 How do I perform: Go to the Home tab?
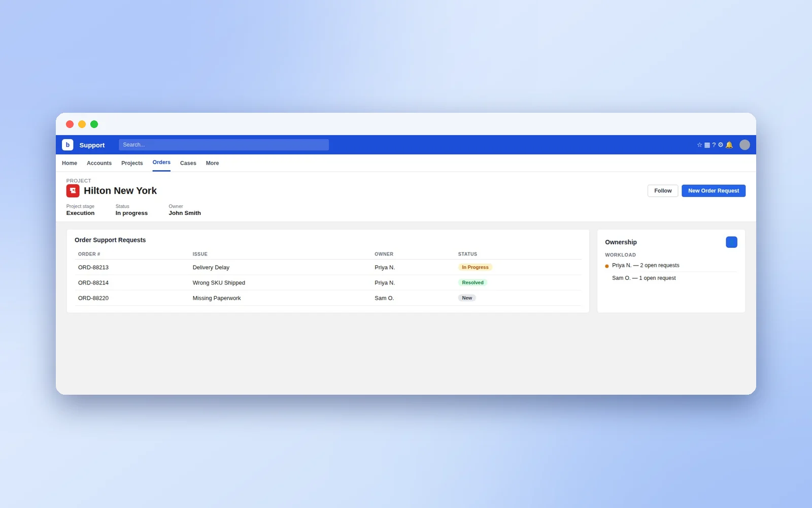(x=70, y=163)
